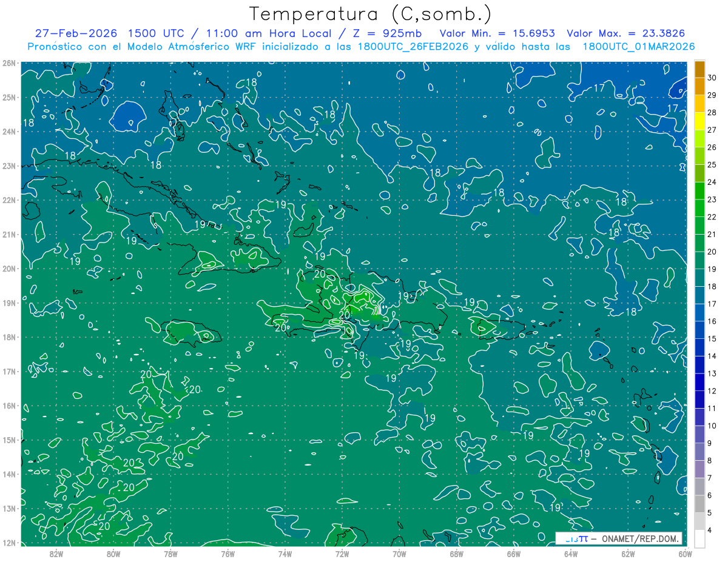
Task: Click the 70W longitude axis label
Action: point(399,554)
